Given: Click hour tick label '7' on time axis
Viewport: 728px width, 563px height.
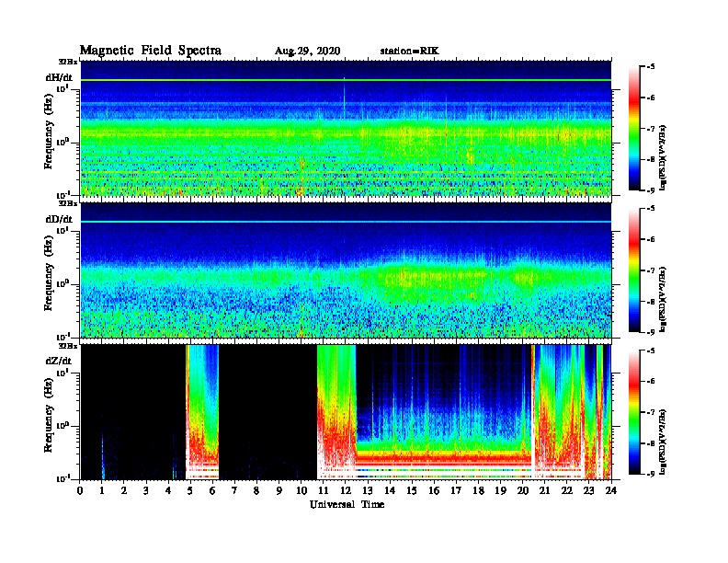Looking at the screenshot, I should pyautogui.click(x=235, y=490).
